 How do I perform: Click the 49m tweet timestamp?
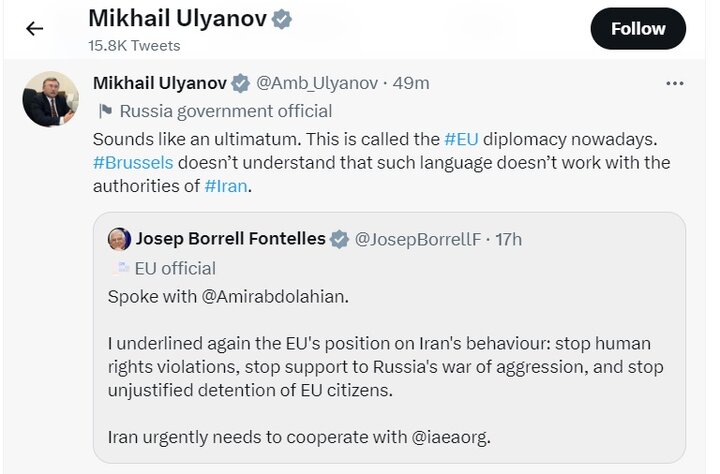point(411,83)
